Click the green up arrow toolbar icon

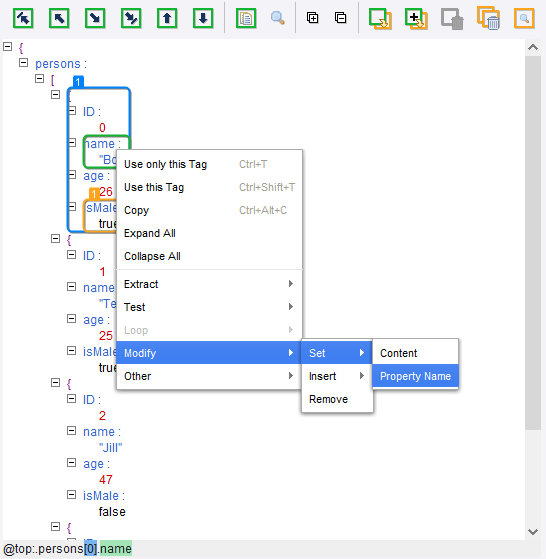[167, 18]
